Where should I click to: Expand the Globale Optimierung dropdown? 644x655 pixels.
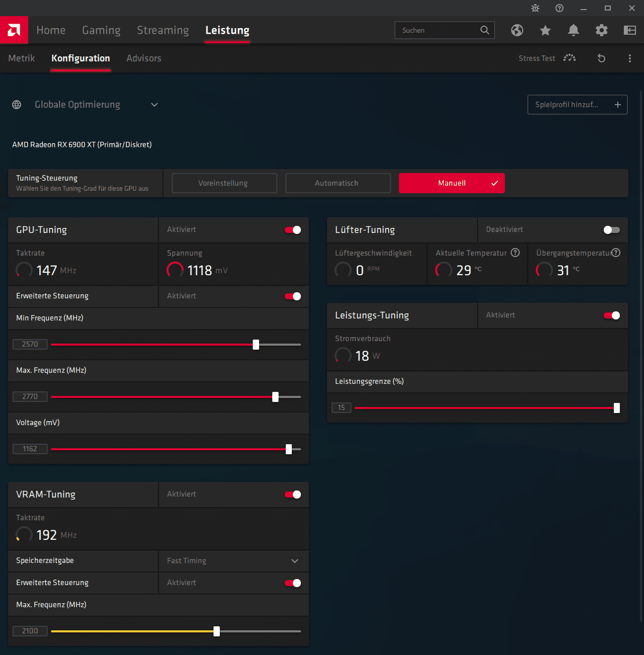154,105
